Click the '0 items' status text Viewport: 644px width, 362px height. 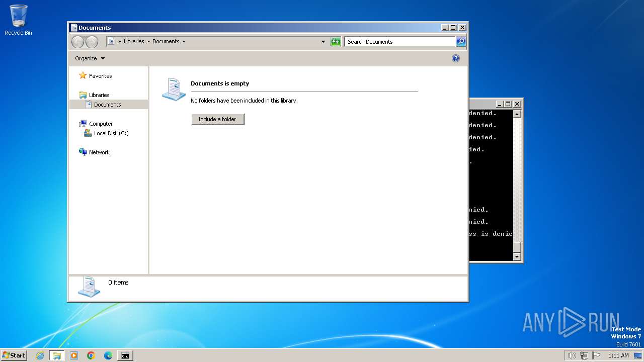pyautogui.click(x=118, y=283)
